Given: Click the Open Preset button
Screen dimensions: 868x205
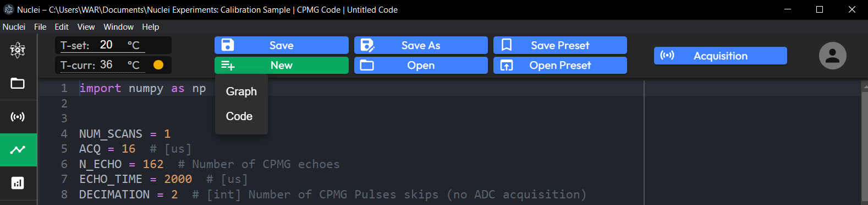Looking at the screenshot, I should click(560, 65).
